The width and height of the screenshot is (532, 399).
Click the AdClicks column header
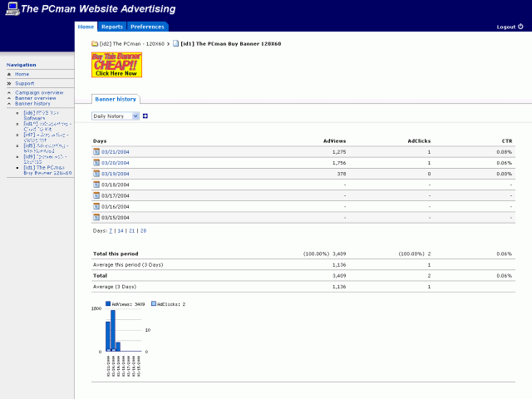click(419, 140)
